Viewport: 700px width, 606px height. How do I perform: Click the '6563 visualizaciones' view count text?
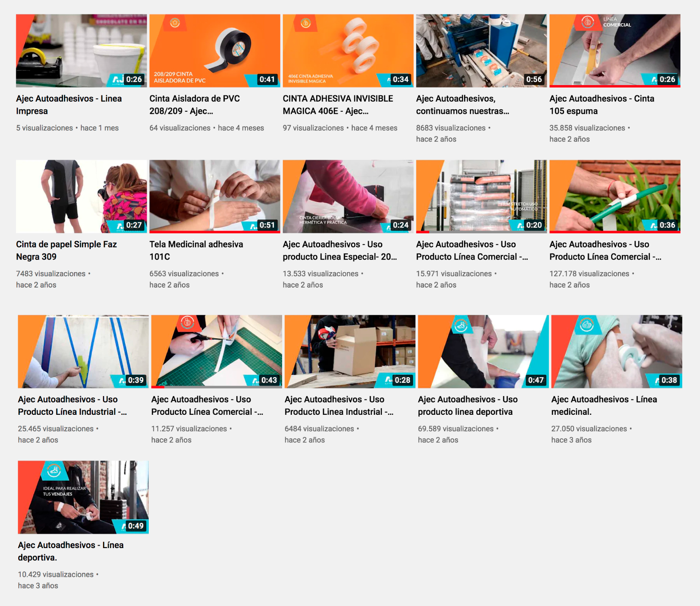(x=184, y=274)
